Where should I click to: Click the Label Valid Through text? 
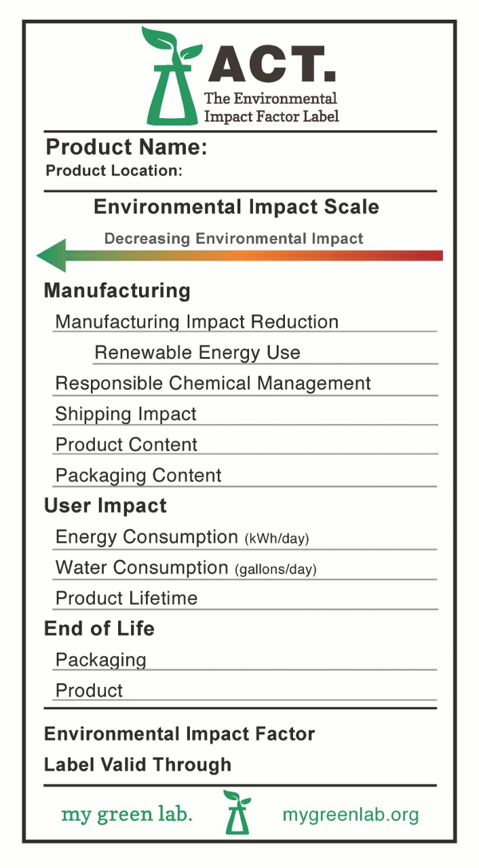coord(138,765)
